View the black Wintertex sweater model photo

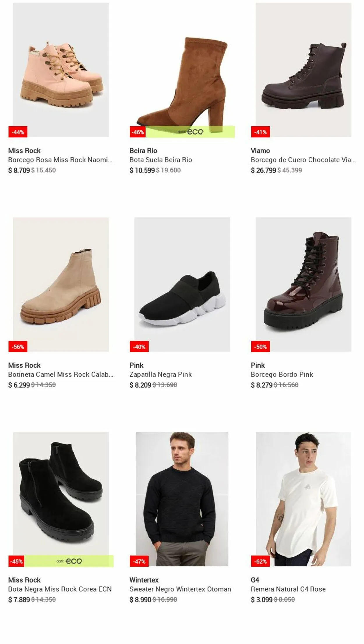coord(182,499)
